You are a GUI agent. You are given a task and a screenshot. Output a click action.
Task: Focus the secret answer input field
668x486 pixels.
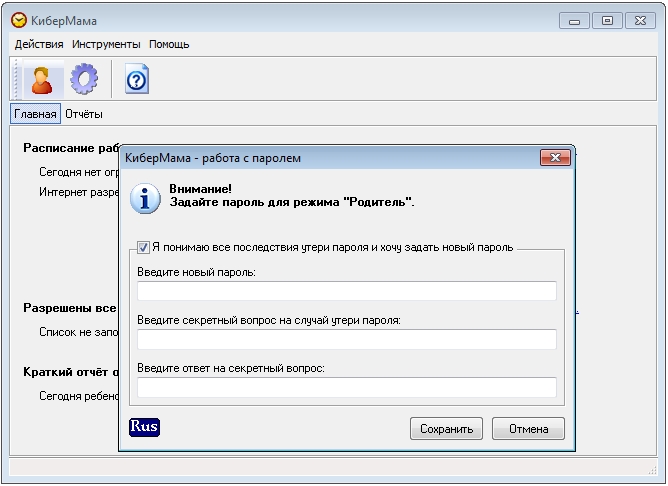(347, 387)
